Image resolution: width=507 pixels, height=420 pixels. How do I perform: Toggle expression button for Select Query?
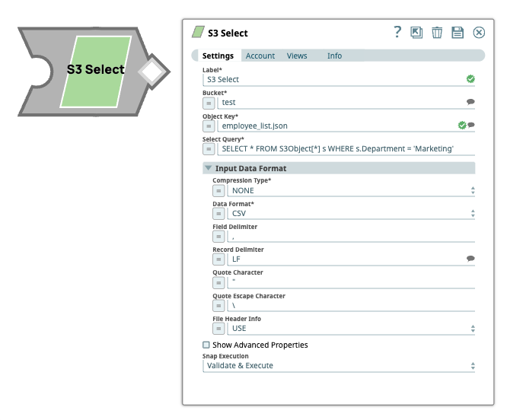pos(209,149)
